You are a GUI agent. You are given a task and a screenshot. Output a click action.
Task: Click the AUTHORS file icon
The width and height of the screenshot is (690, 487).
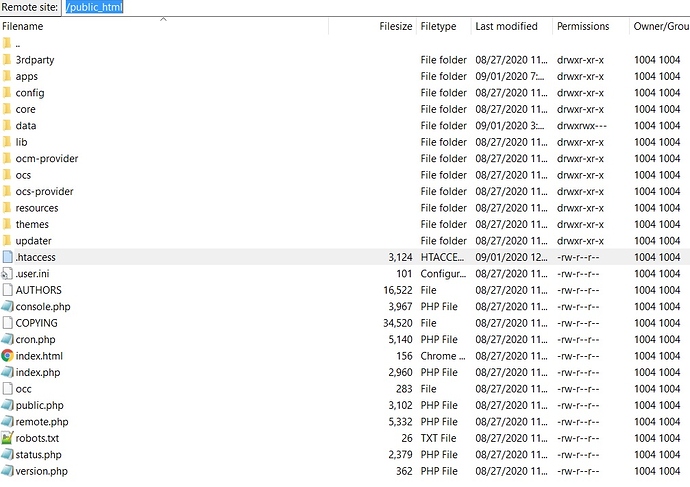click(x=8, y=290)
